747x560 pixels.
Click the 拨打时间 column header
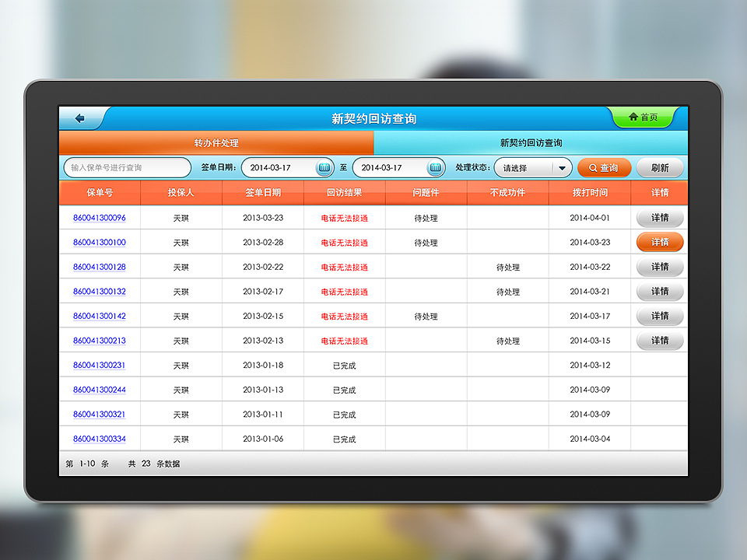click(x=590, y=193)
